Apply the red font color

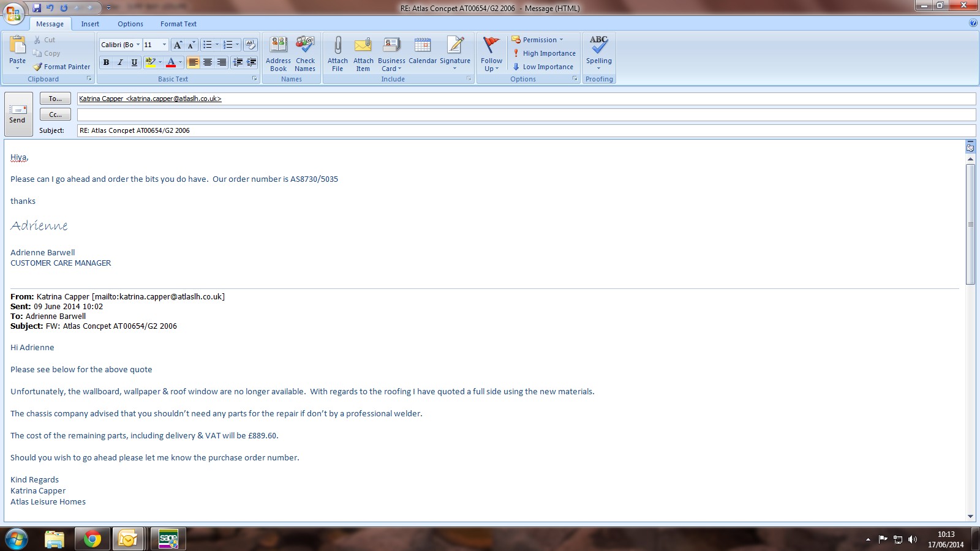click(x=171, y=62)
